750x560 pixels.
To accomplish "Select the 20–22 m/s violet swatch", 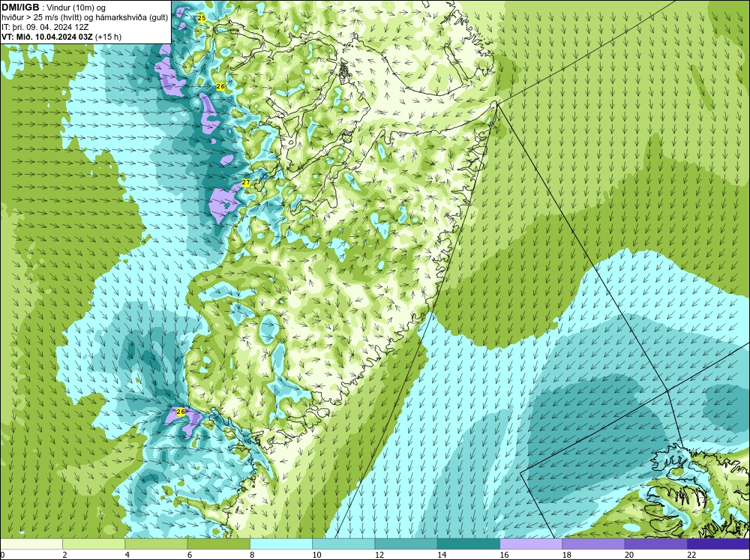I will point(655,544).
